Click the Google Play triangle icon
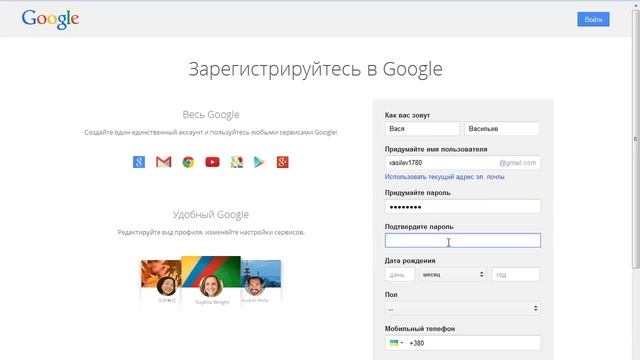 click(x=259, y=162)
